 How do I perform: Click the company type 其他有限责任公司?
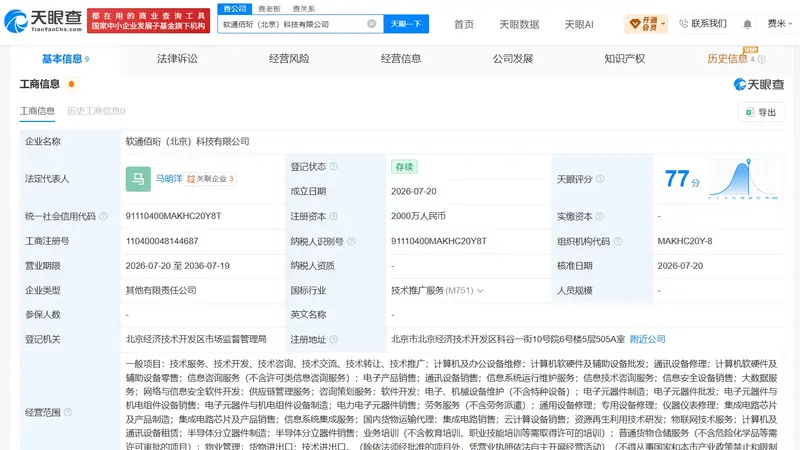pyautogui.click(x=161, y=290)
